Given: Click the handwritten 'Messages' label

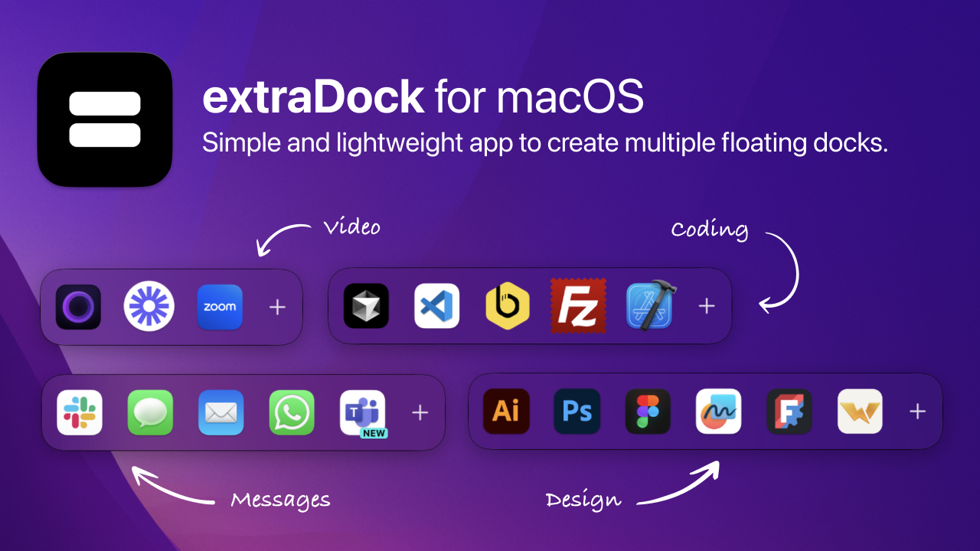Looking at the screenshot, I should [x=280, y=500].
